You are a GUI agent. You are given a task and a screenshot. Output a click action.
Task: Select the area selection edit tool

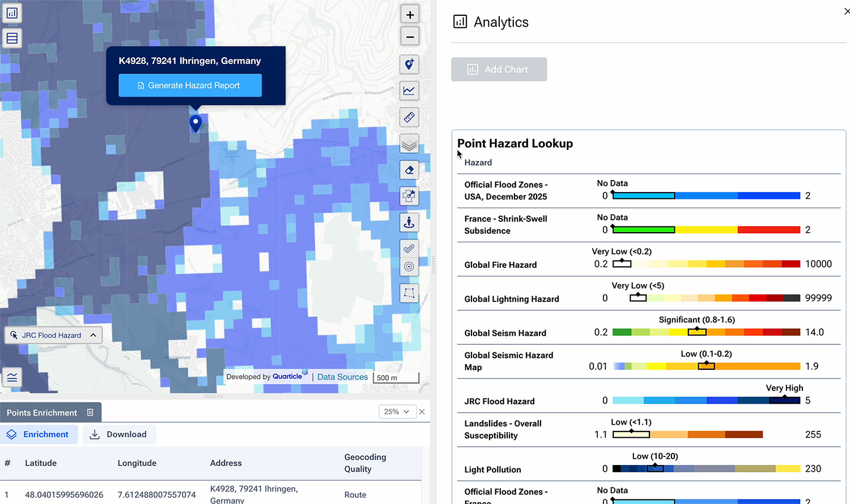coord(409,196)
